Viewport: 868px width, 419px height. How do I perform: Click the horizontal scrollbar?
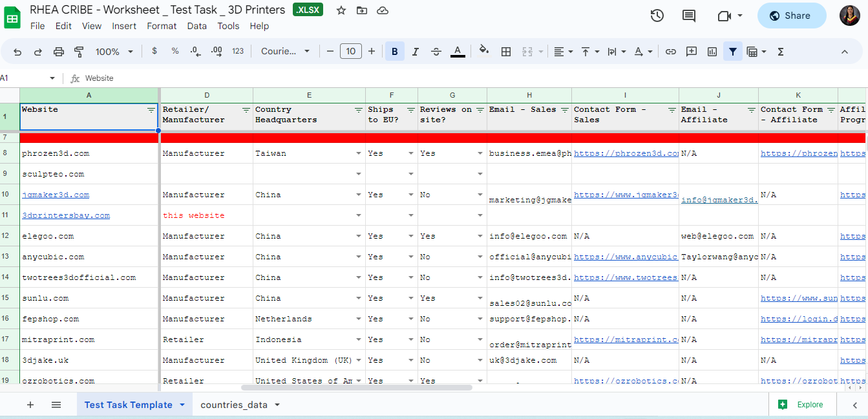click(x=357, y=388)
